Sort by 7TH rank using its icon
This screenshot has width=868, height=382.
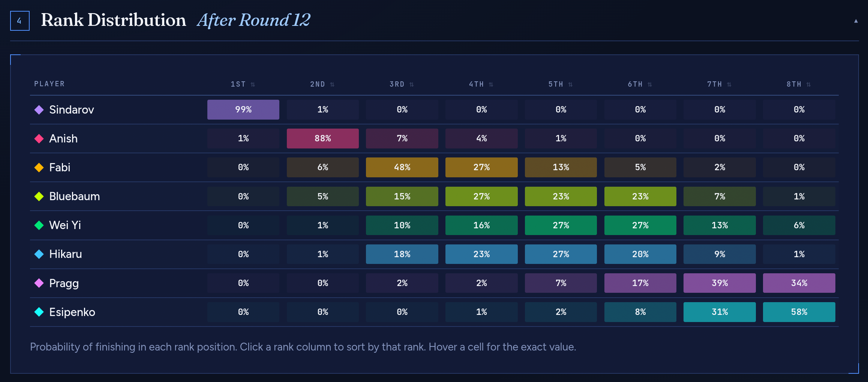tap(729, 84)
